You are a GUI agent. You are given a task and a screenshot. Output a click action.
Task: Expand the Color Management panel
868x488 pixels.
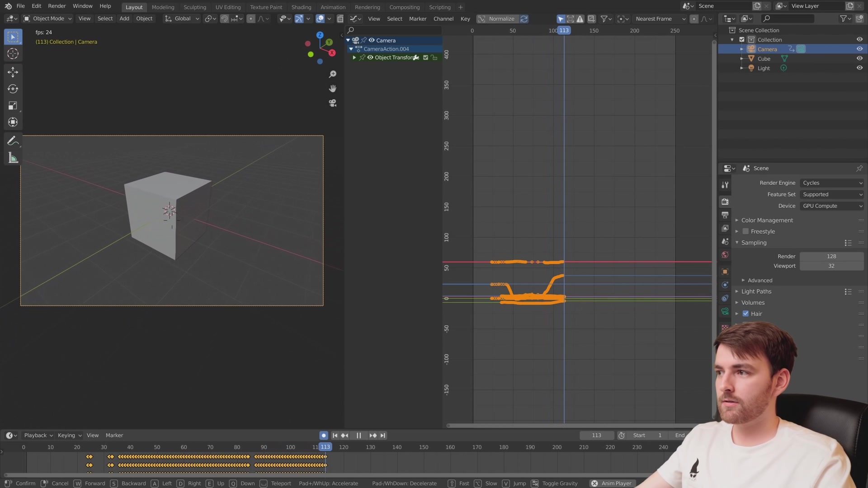767,220
